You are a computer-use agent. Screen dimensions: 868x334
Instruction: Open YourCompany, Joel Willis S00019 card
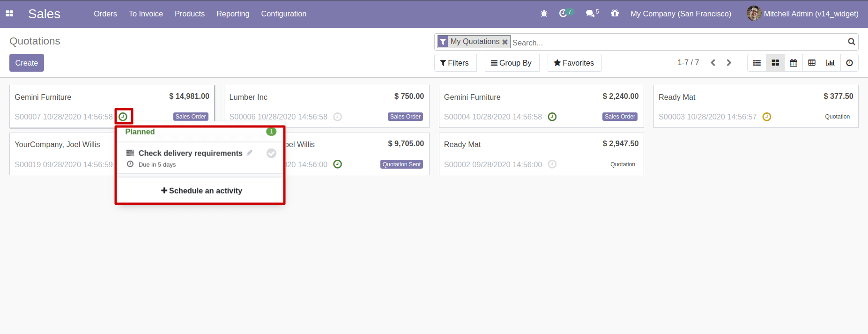(62, 154)
